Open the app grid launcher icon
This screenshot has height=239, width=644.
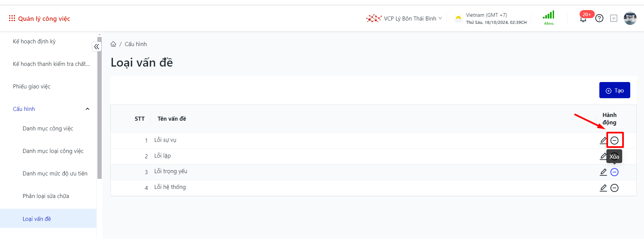(12, 18)
